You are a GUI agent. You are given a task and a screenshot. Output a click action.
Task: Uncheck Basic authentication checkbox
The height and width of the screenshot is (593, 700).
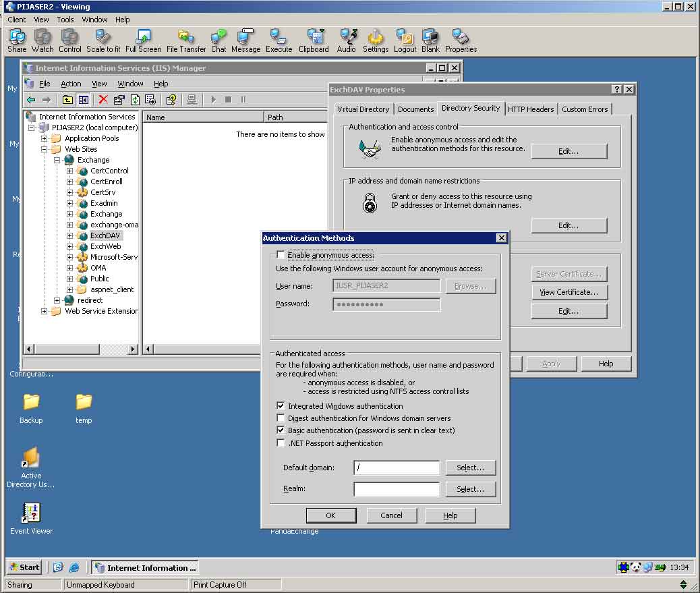click(x=281, y=430)
